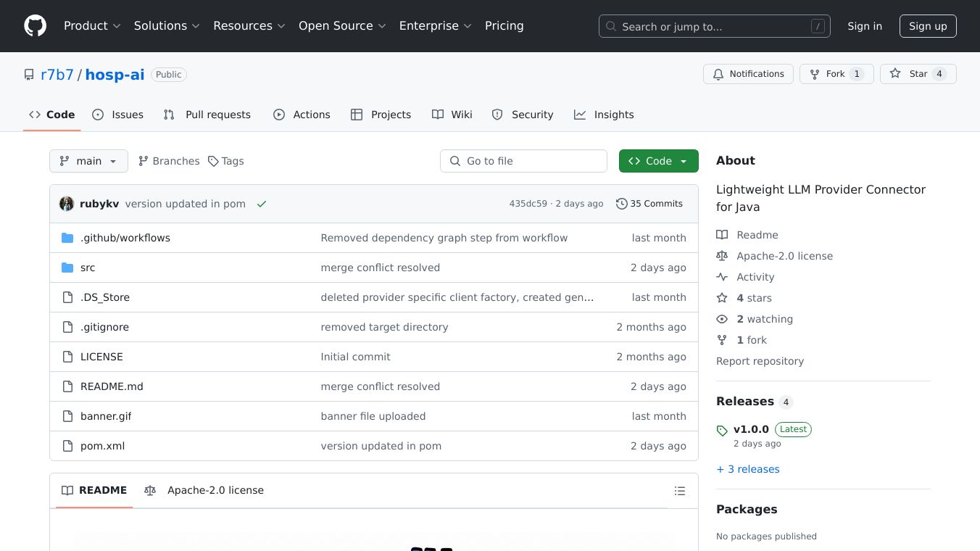Star the hosp-ai repository
Screen dimensions: 980x551
click(918, 74)
